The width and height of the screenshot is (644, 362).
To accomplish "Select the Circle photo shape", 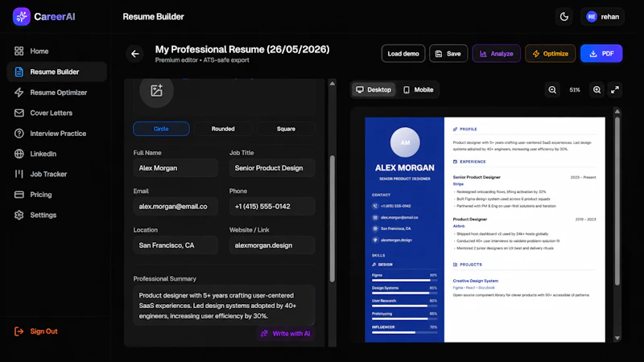I will (161, 129).
